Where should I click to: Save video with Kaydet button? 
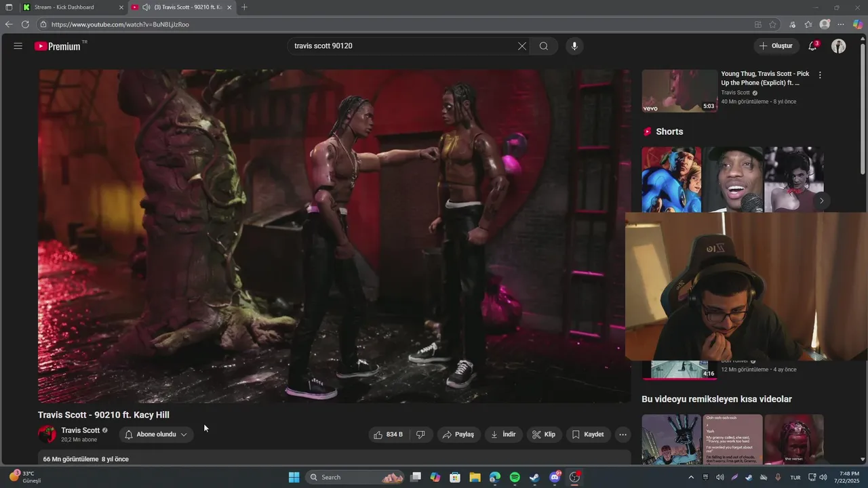click(588, 434)
